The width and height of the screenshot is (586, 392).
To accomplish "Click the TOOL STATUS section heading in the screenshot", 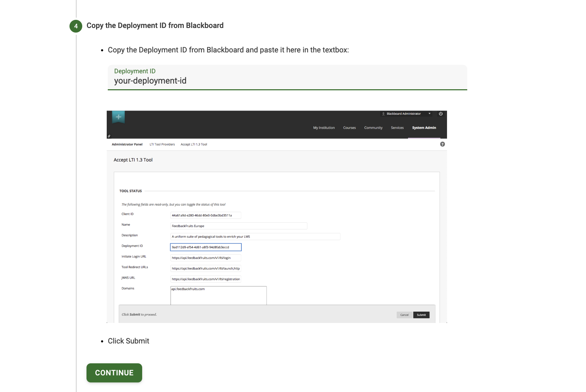I will tap(130, 191).
